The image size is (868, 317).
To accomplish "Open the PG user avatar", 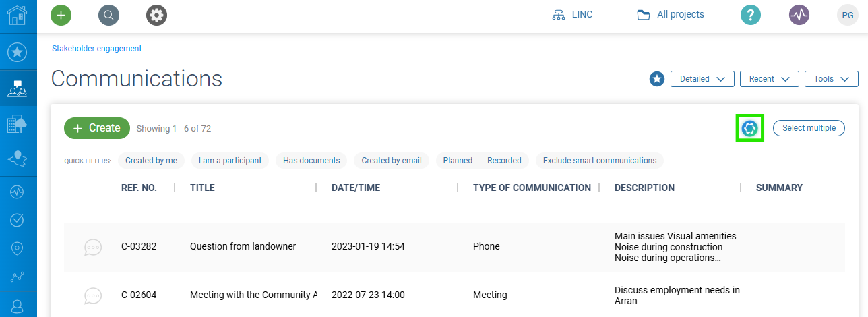I will (847, 14).
